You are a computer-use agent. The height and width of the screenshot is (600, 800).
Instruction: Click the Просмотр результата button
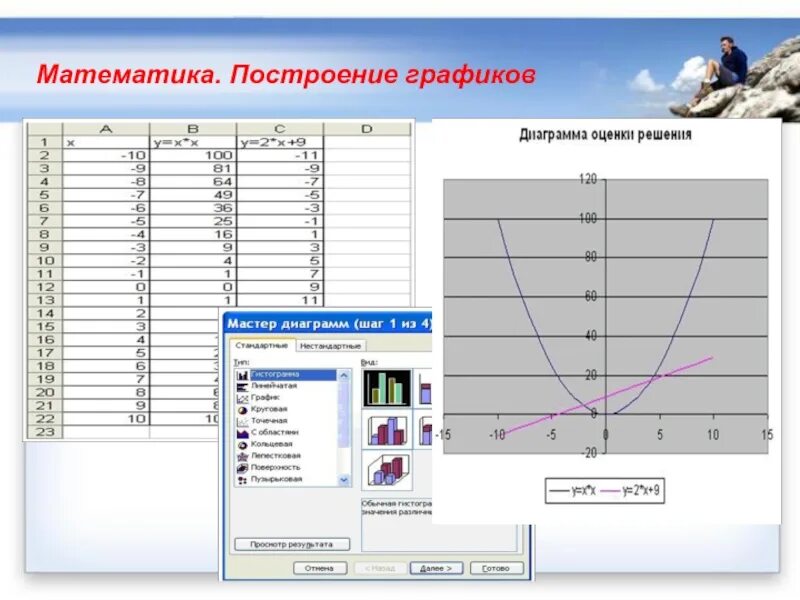tap(292, 544)
